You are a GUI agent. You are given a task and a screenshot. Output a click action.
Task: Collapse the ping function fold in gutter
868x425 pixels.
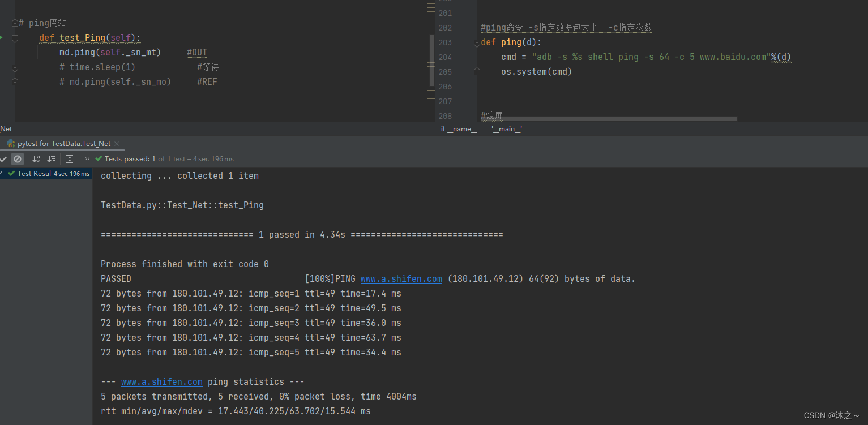[477, 42]
